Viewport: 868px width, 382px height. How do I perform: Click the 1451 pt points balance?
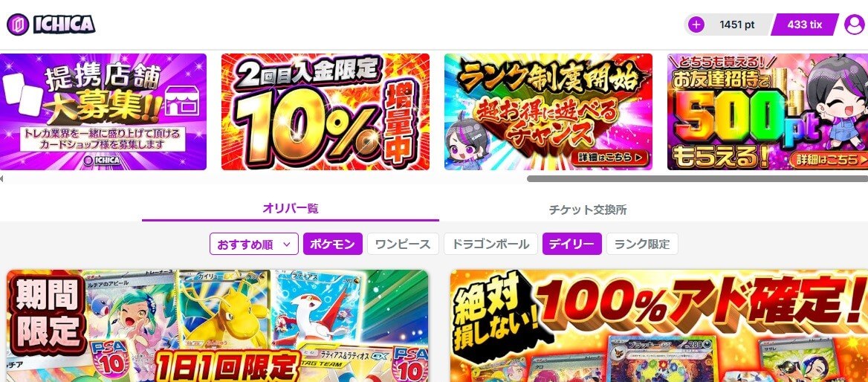(736, 25)
